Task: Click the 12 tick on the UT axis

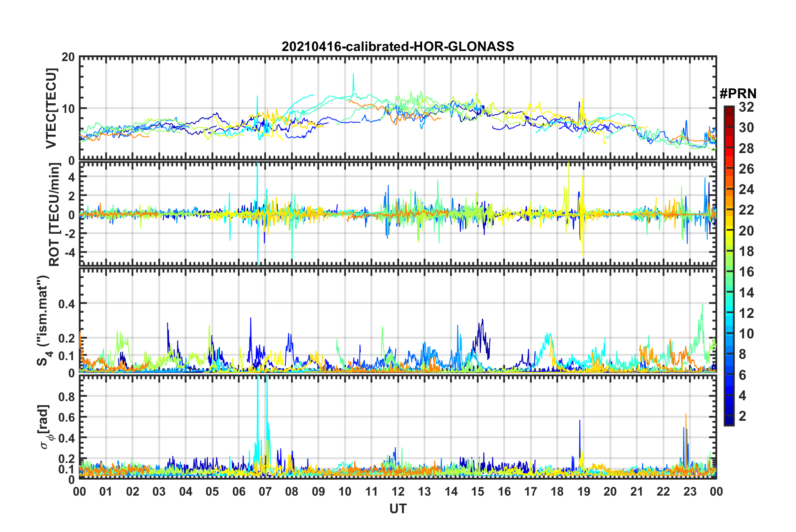Action: pos(398,491)
